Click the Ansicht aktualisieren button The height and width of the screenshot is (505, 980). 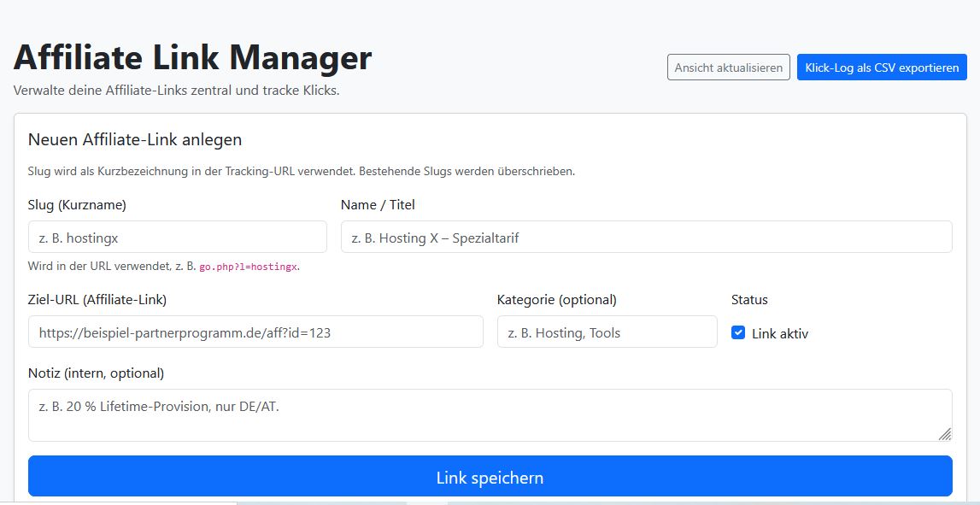point(728,68)
